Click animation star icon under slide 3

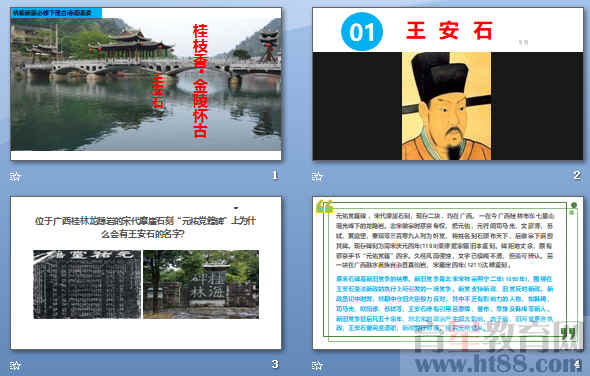(15, 365)
